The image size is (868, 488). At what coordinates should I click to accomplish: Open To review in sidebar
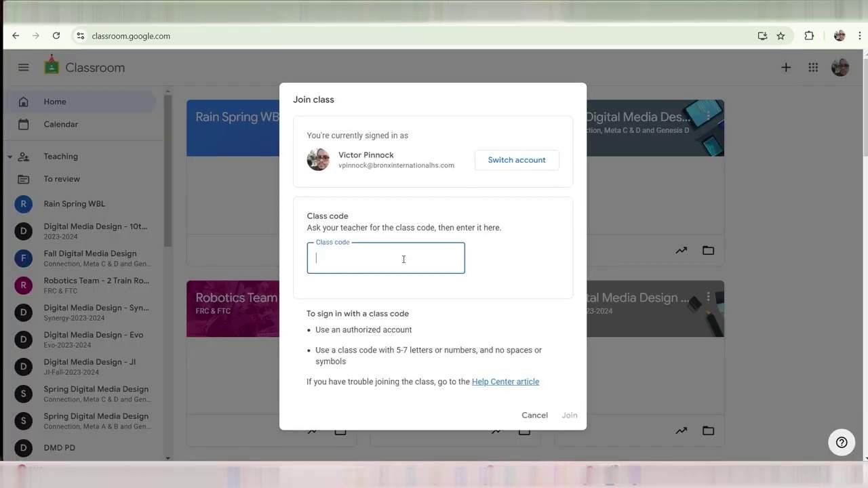[80, 179]
